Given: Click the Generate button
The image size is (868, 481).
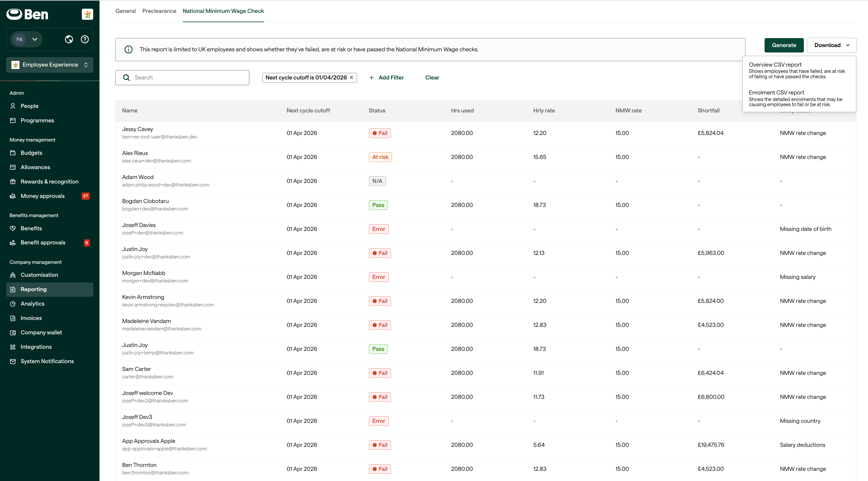Looking at the screenshot, I should (784, 45).
